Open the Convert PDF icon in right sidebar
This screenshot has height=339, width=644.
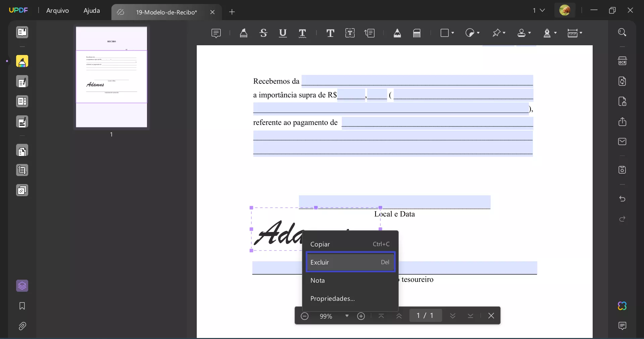(x=622, y=81)
